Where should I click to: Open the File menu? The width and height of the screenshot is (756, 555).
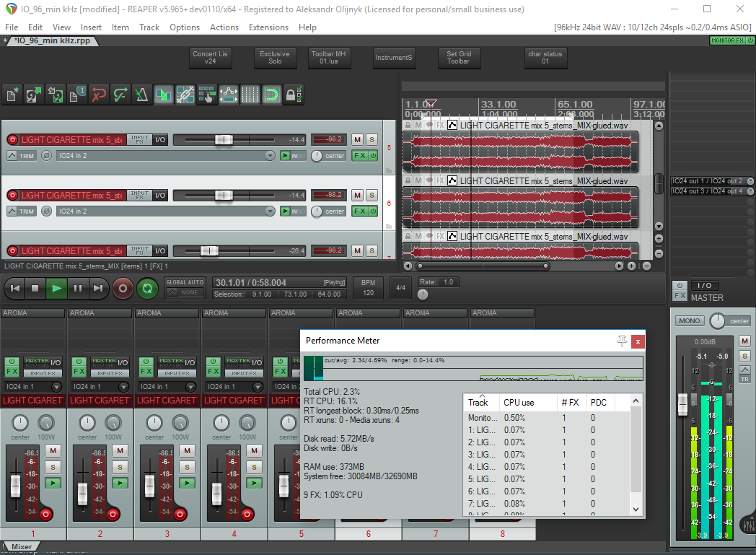[12, 27]
